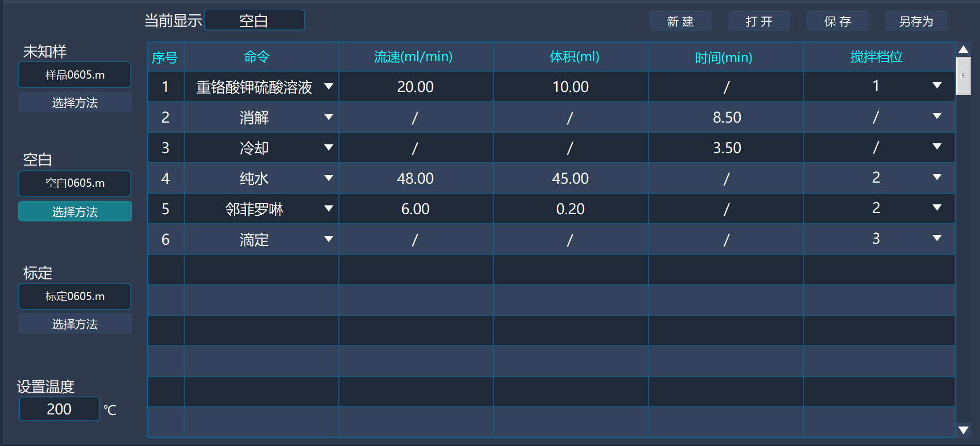Click the 新建 button to create new method
This screenshot has width=980, height=446.
coord(680,21)
